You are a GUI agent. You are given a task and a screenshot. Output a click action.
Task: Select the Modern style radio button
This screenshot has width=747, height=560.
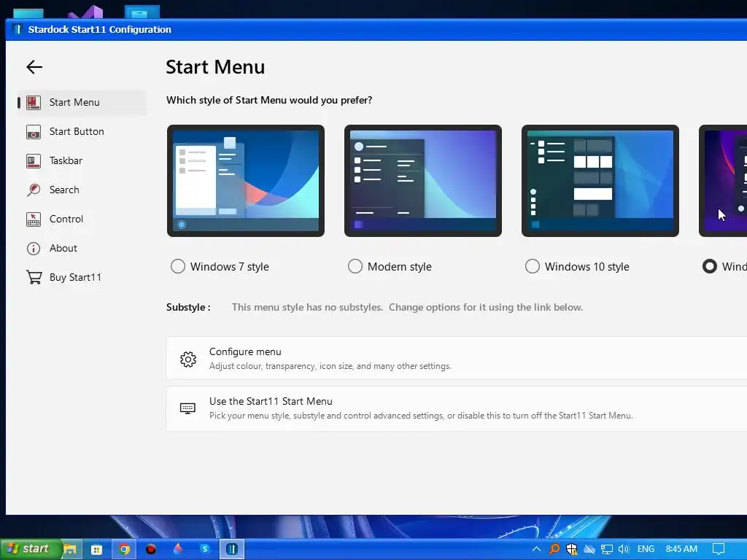(x=355, y=266)
